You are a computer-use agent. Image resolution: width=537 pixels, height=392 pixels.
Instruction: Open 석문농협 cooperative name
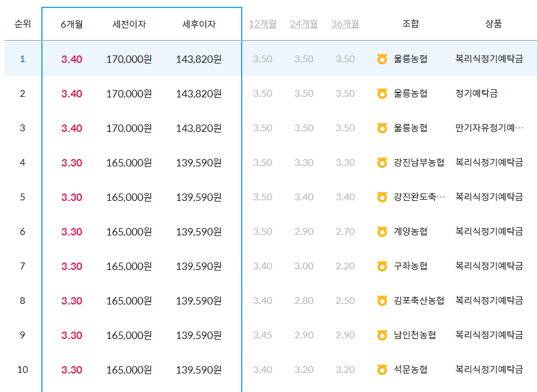[410, 369]
